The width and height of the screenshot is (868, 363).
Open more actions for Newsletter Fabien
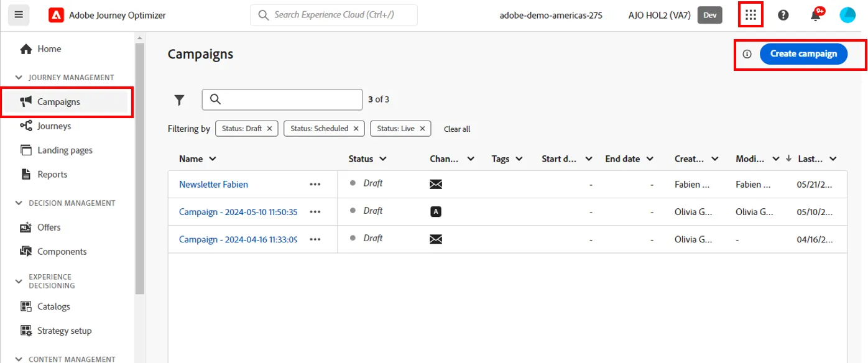(315, 185)
